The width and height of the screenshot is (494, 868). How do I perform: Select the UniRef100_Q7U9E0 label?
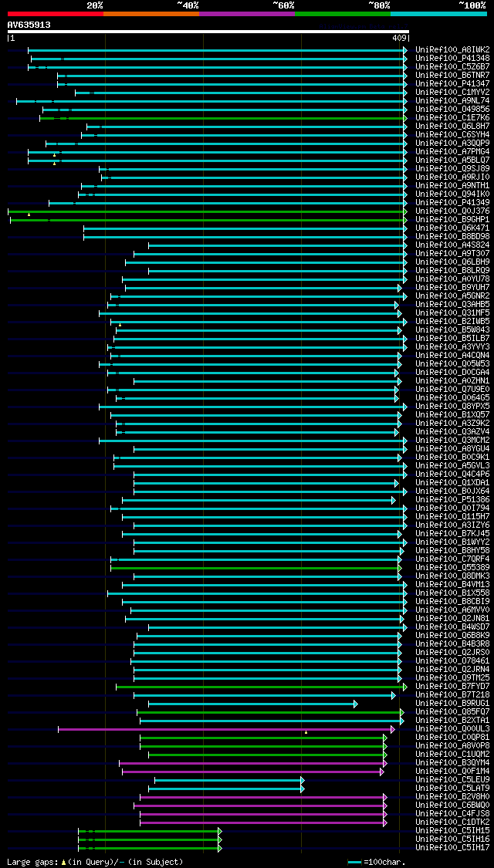click(452, 389)
